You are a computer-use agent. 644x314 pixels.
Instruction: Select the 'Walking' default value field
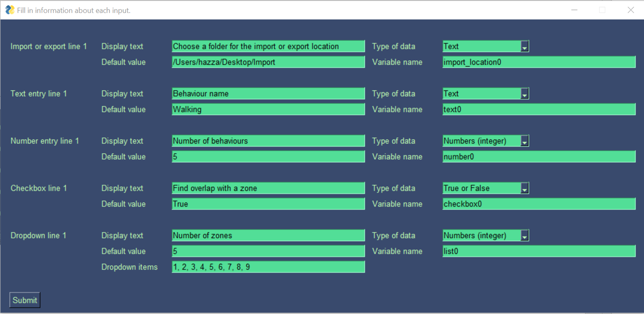[268, 109]
